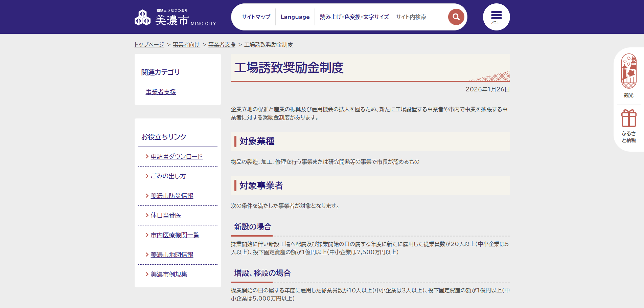Open the ふるさと納税 gift icon link
This screenshot has height=308, width=644.
click(629, 126)
